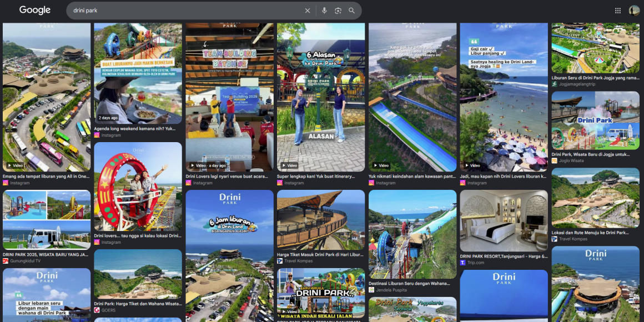Open 'Drini Park, Wisata Baru di Jogja' caption
The image size is (644, 322).
[x=590, y=154]
